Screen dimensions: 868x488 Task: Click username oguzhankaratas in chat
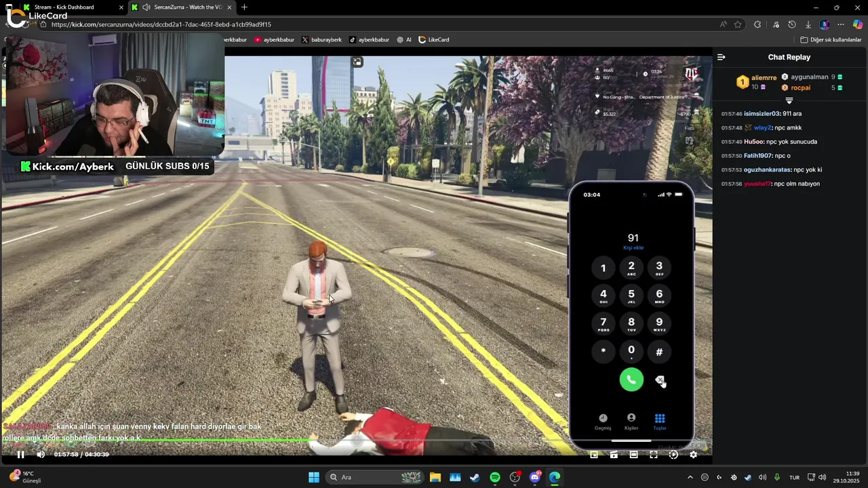pyautogui.click(x=768, y=170)
